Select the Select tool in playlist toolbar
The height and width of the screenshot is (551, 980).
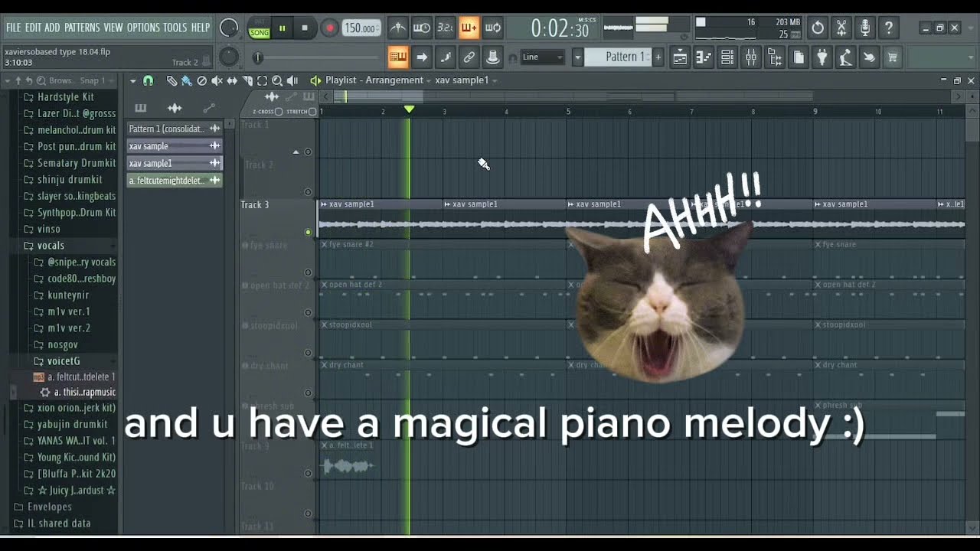(x=262, y=80)
